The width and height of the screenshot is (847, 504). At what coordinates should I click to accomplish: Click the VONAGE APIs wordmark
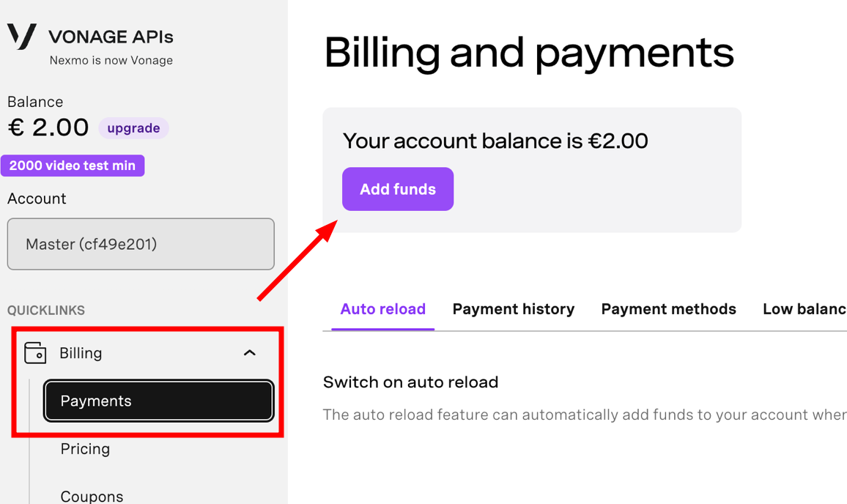click(x=111, y=37)
